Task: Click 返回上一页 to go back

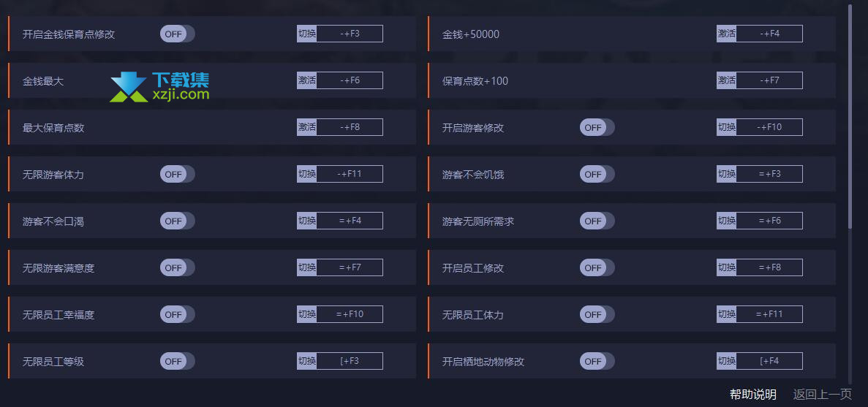Action: (822, 395)
